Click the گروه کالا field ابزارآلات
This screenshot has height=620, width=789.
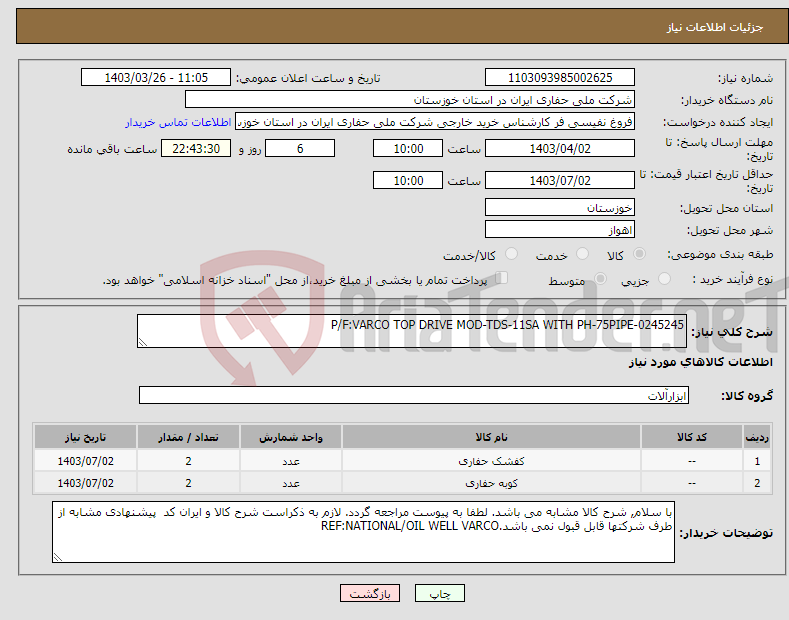point(414,396)
